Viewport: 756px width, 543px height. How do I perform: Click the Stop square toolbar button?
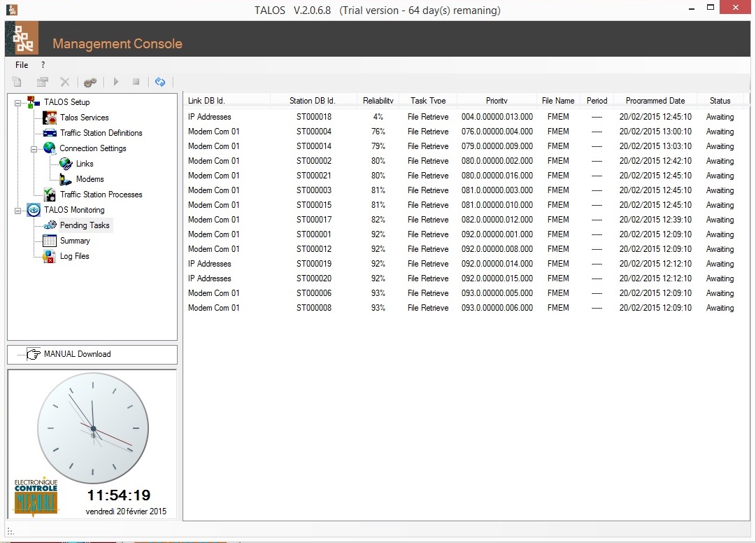[136, 82]
